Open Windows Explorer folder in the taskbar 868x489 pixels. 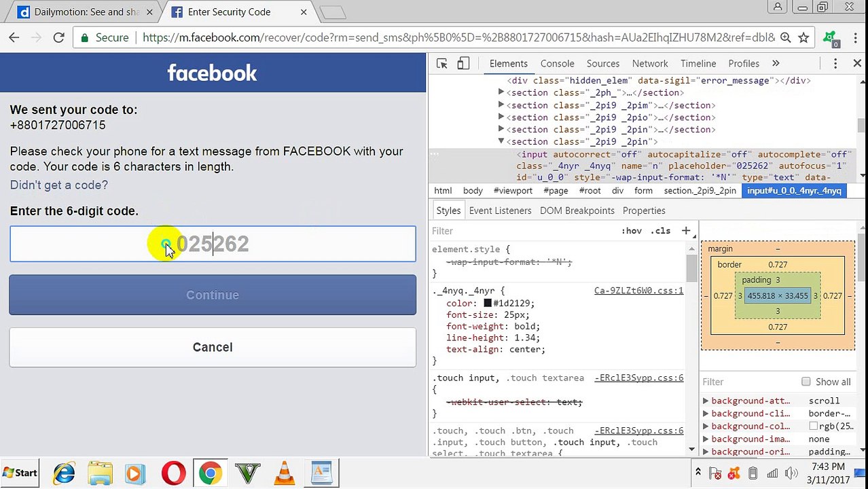[x=100, y=473]
